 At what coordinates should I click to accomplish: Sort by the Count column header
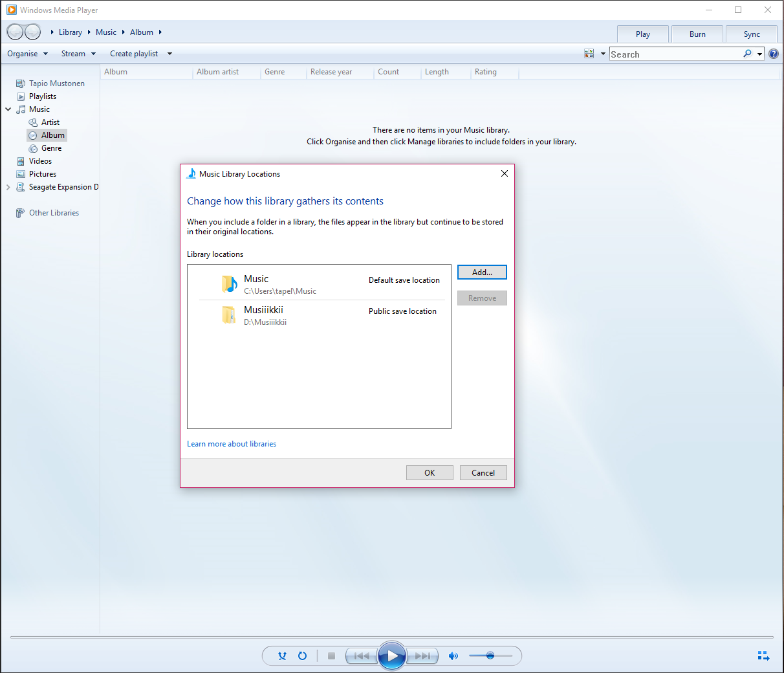point(398,72)
